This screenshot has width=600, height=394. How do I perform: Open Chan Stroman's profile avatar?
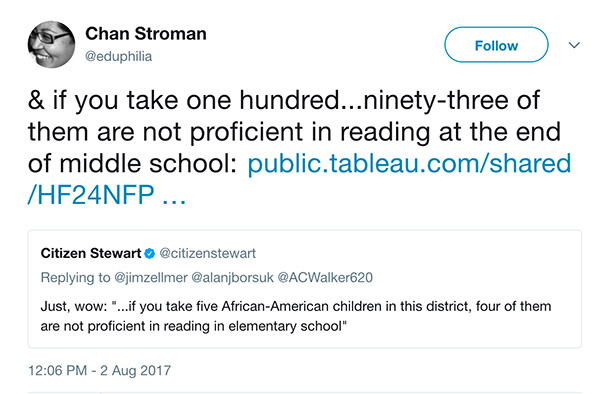(51, 44)
